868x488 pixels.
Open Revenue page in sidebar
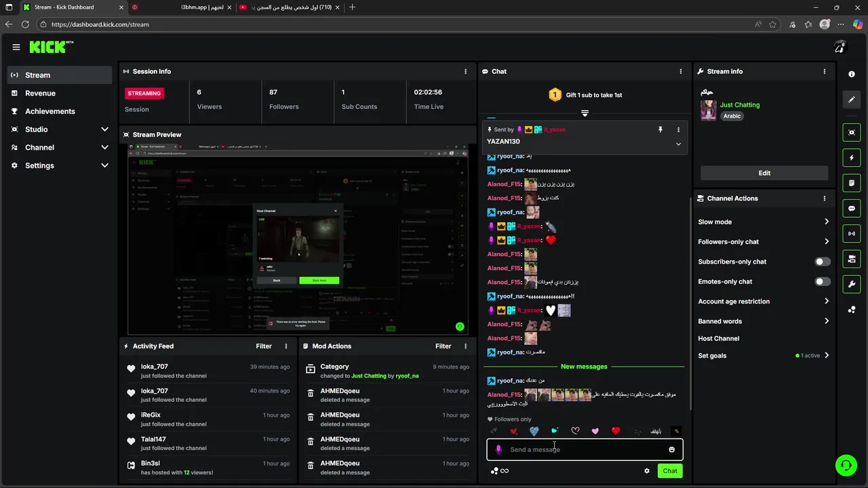click(60, 94)
